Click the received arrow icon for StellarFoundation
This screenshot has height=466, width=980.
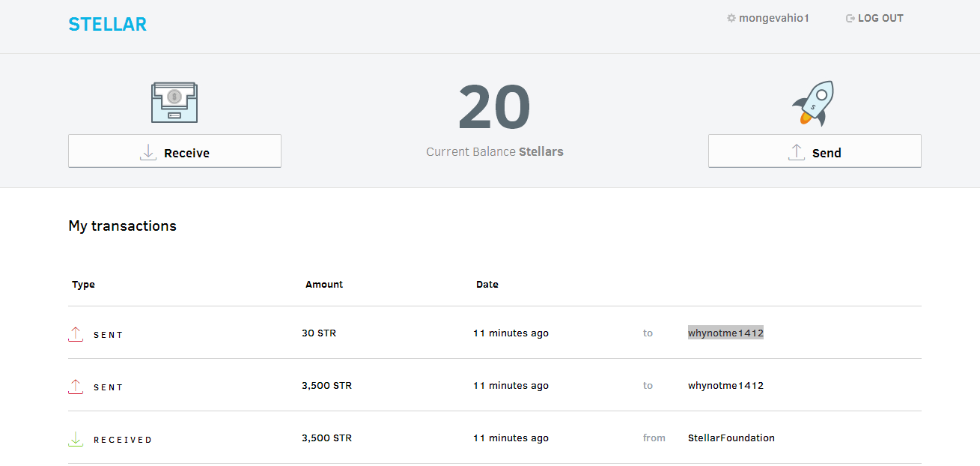tap(76, 439)
